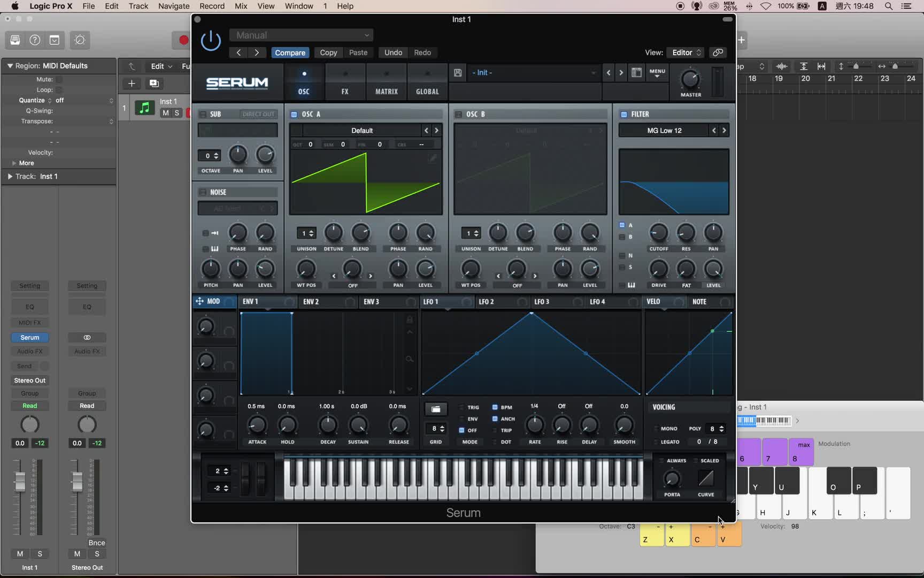Toggle the LFO BPM sync checkbox
Screen dimensions: 924x578
495,407
